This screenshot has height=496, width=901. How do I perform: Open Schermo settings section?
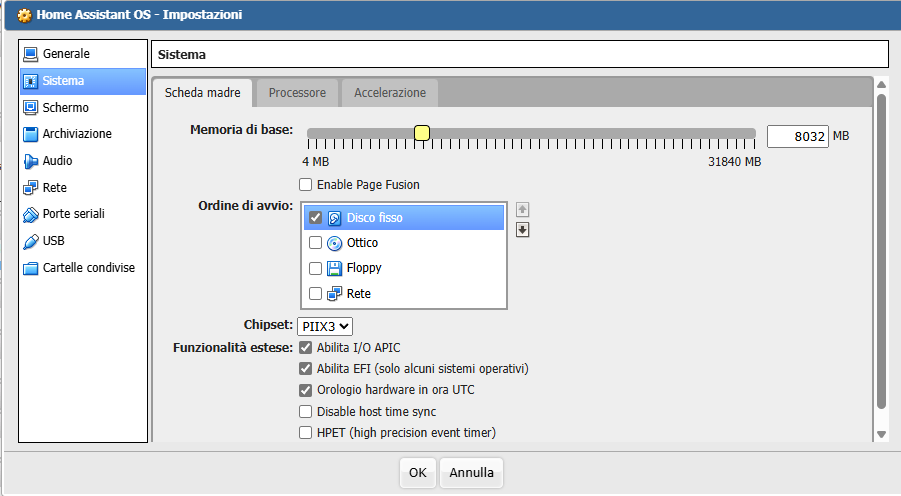(83, 107)
